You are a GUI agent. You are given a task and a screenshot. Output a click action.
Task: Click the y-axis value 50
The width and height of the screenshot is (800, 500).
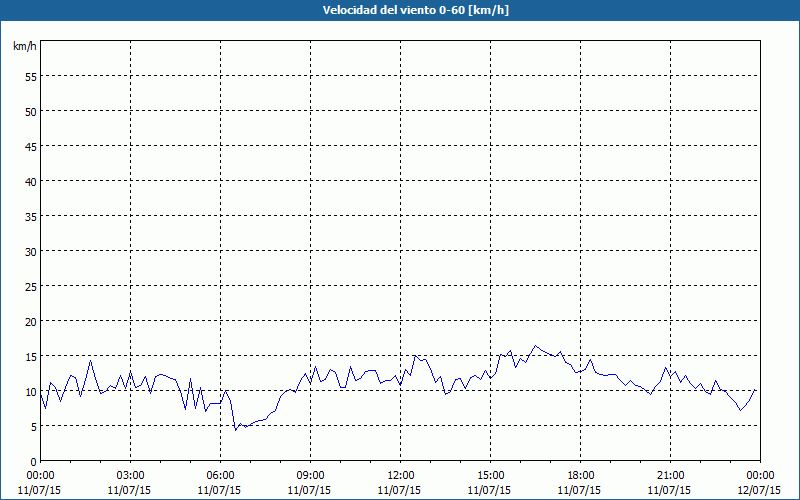click(x=31, y=111)
